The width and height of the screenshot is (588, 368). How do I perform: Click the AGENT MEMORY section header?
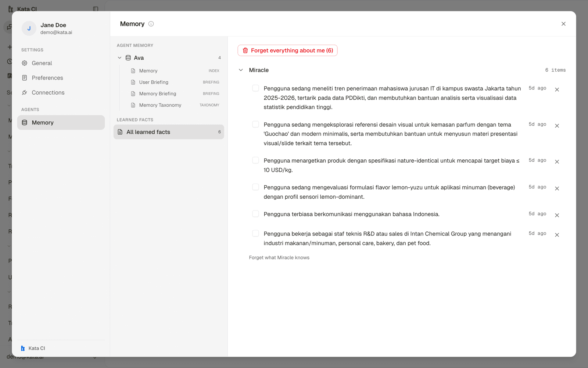[x=135, y=45]
